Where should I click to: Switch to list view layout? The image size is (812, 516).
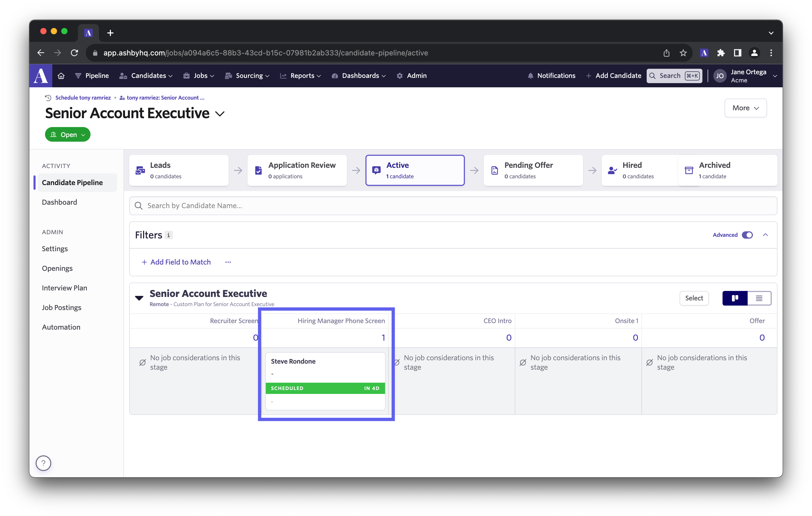click(x=759, y=298)
